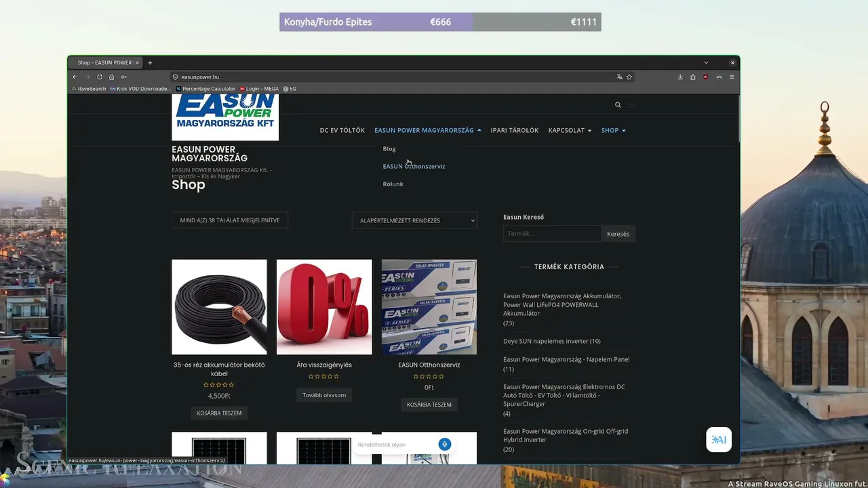Image resolution: width=868 pixels, height=488 pixels.
Task: Bookmark this page with the star icon
Action: (x=629, y=77)
